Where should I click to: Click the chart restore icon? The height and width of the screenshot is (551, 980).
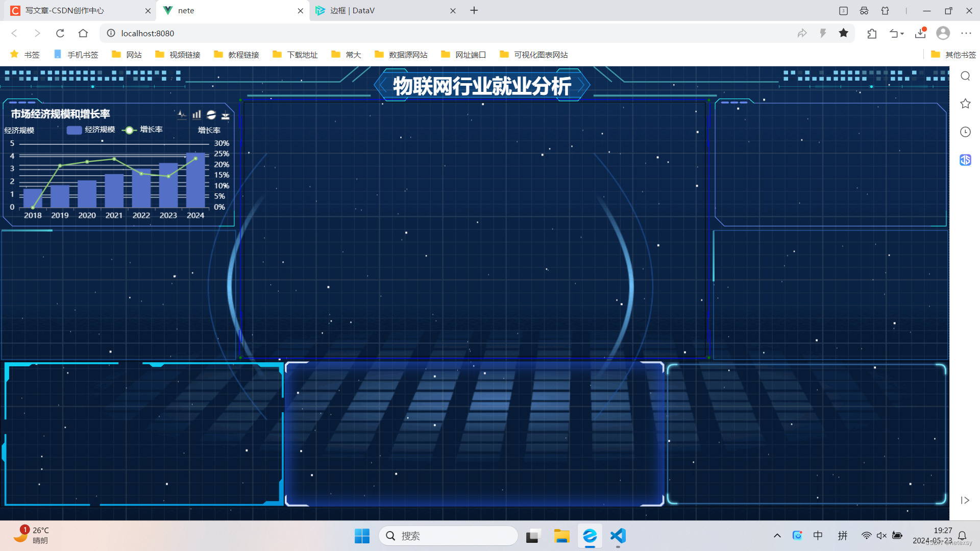(x=211, y=115)
